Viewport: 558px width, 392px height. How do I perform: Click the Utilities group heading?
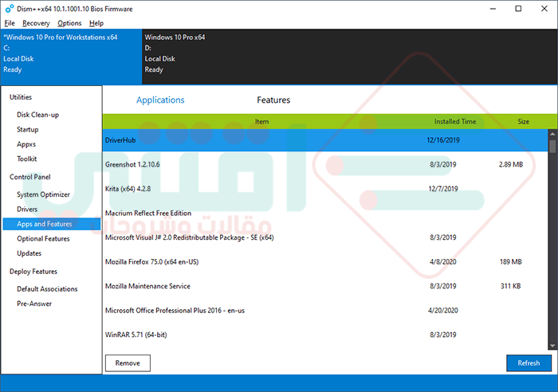pyautogui.click(x=21, y=97)
